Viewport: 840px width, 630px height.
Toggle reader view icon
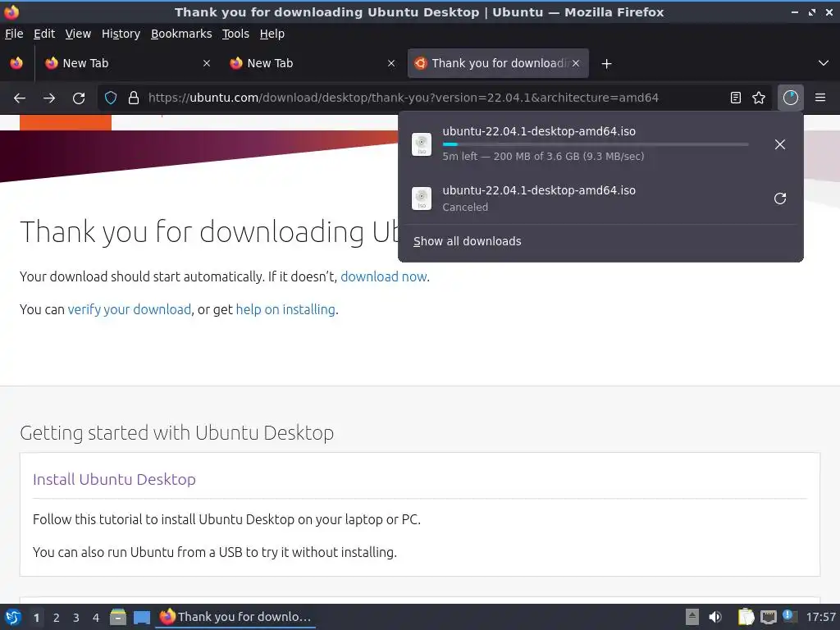736,98
